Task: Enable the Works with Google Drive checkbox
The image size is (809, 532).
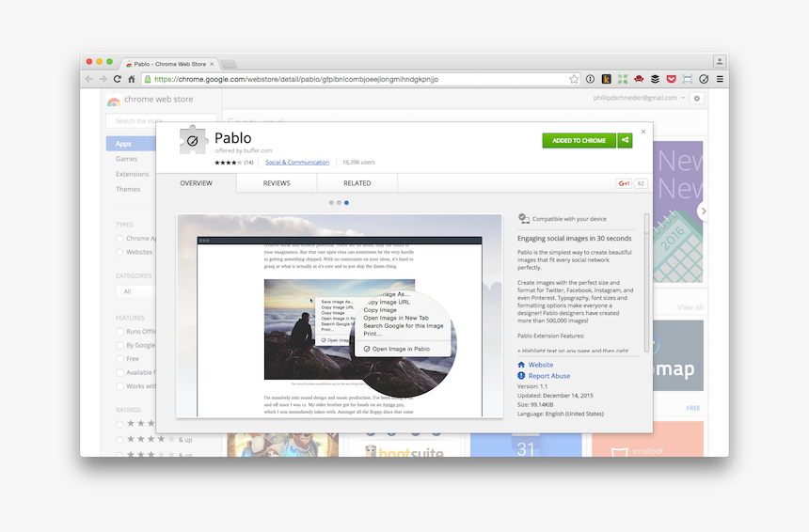Action: (x=120, y=386)
